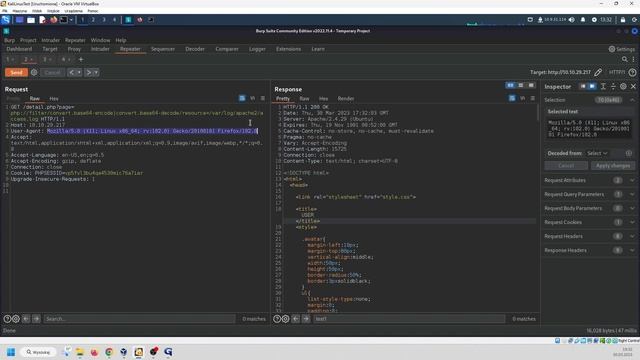This screenshot has width=640, height=360.
Task: Toggle Request non-printable characters \n button
Action: tap(253, 98)
